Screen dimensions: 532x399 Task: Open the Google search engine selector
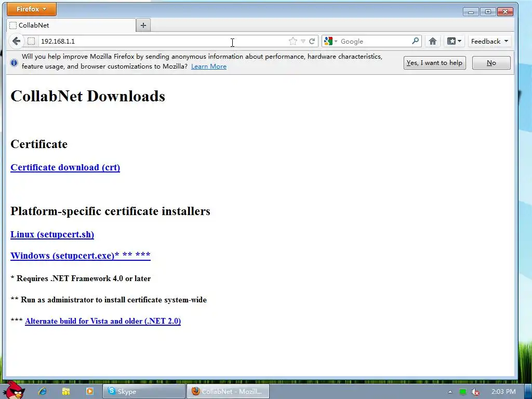pos(330,42)
